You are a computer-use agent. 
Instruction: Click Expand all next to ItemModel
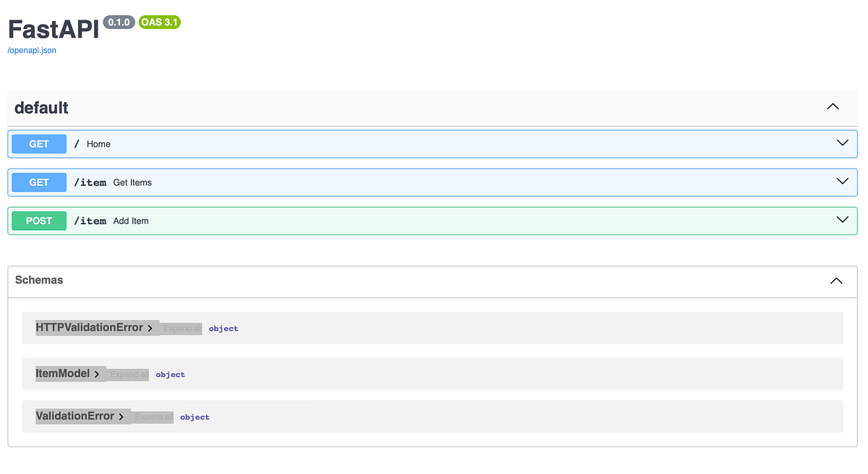129,375
